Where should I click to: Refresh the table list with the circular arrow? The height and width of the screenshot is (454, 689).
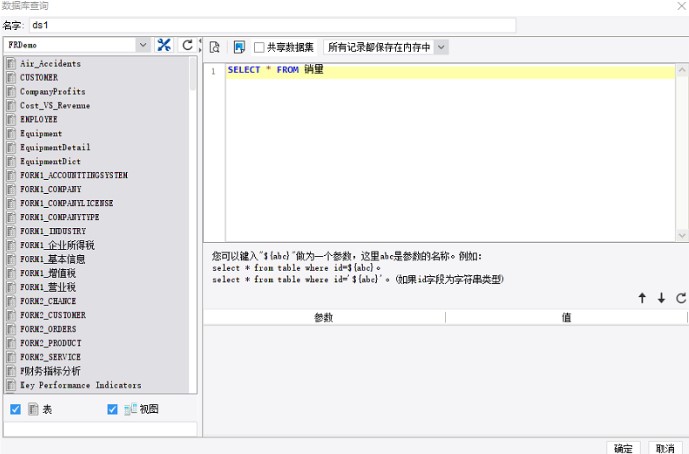[188, 45]
